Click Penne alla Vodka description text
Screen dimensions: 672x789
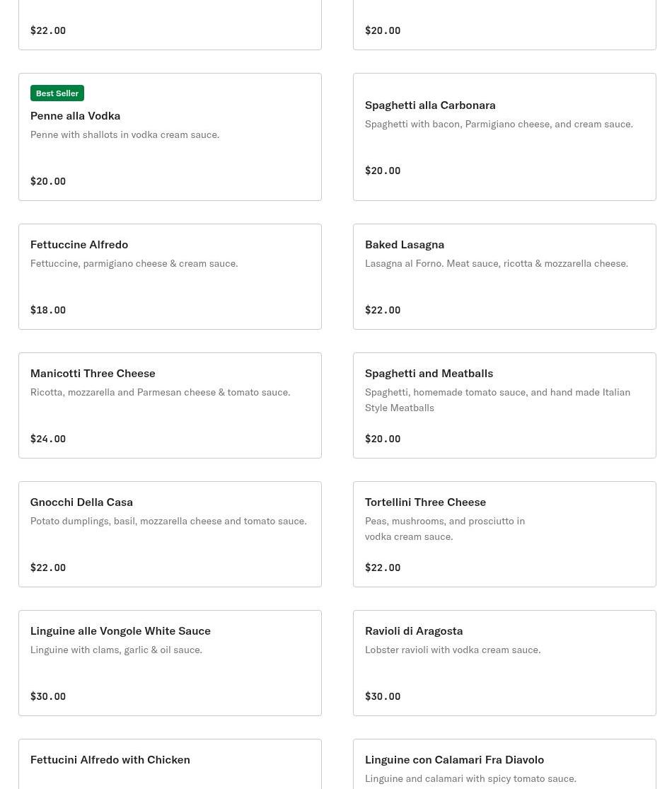[x=124, y=134]
